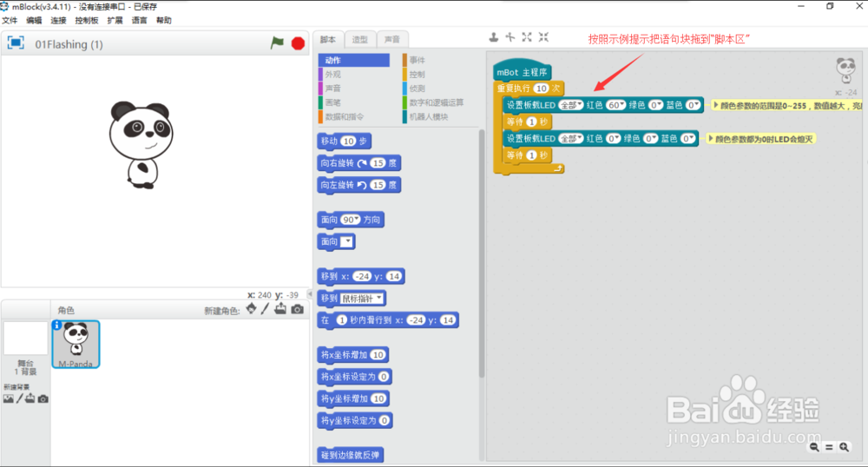The width and height of the screenshot is (868, 467).
Task: Toggle full screen stage mode icon
Action: pyautogui.click(x=16, y=43)
